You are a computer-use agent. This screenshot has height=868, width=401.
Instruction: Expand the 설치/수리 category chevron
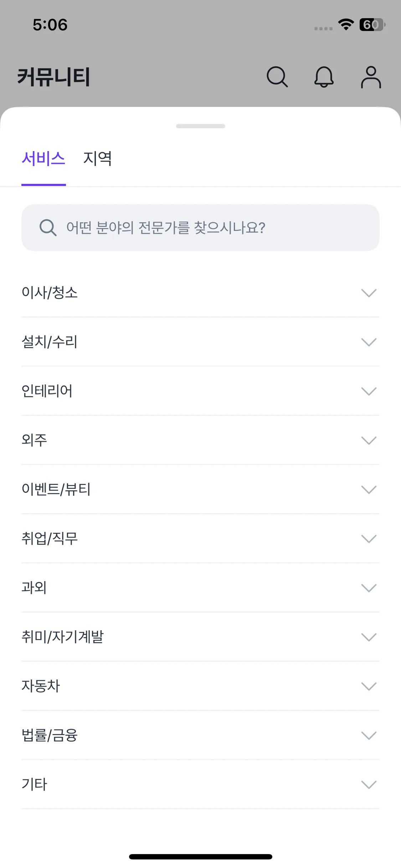coord(369,342)
